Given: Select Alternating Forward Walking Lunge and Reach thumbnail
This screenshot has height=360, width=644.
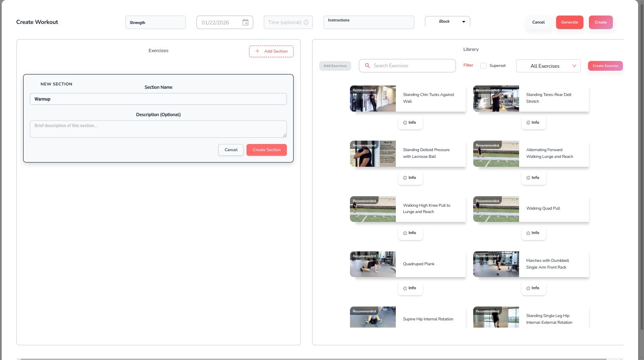Looking at the screenshot, I should (496, 154).
